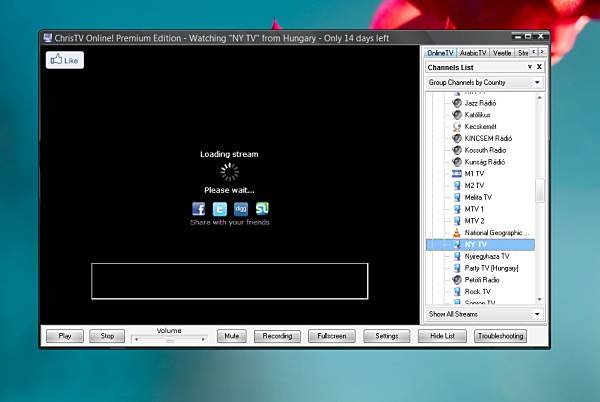Select the NY TV channel row
The height and width of the screenshot is (402, 600).
(481, 244)
